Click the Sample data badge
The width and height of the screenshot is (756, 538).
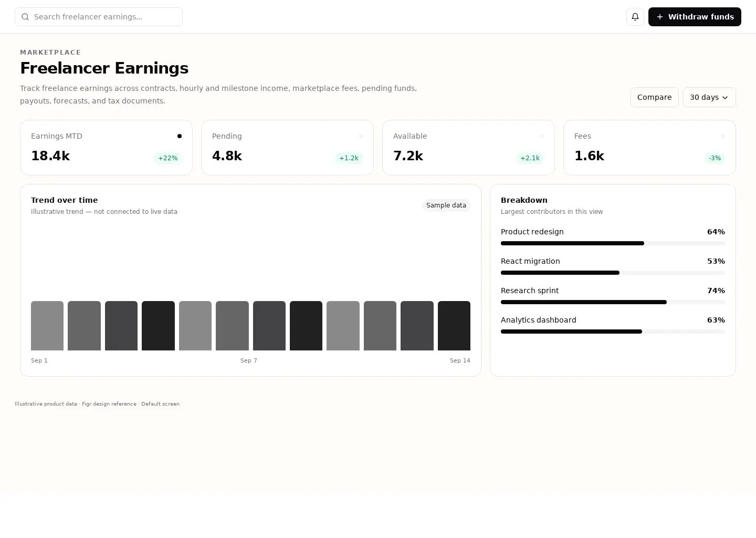(446, 205)
